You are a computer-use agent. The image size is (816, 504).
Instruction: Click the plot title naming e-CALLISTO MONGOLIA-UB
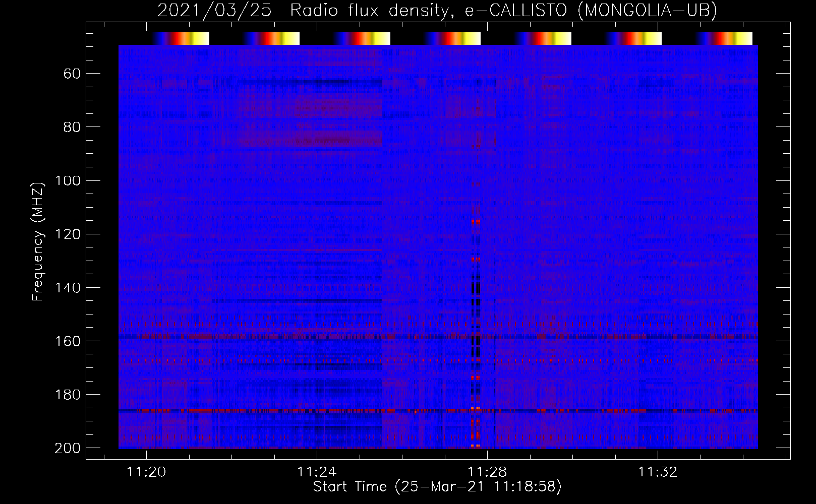pos(437,10)
